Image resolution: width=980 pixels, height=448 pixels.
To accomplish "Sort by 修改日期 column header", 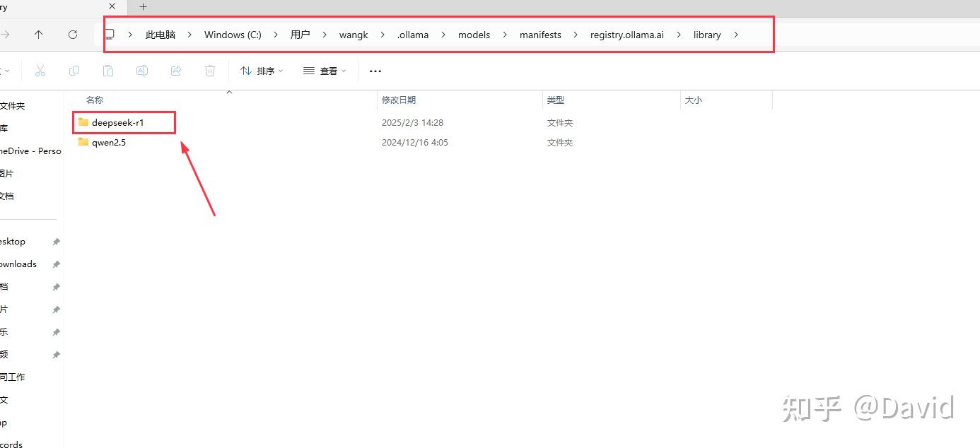I will tap(399, 100).
